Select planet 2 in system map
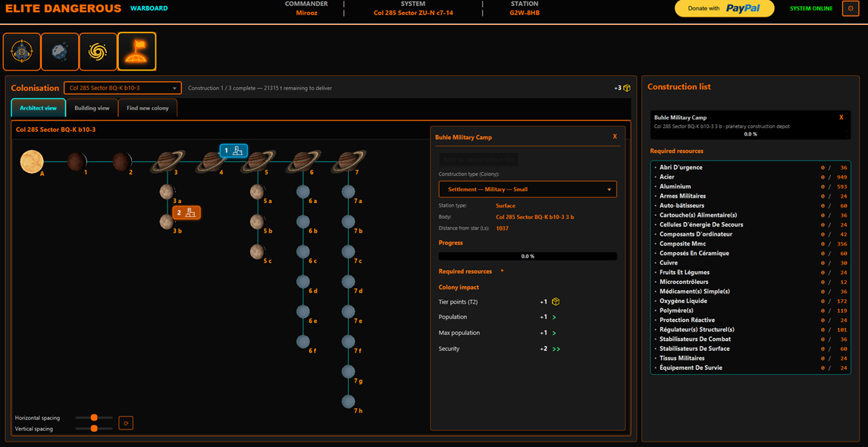 pyautogui.click(x=122, y=161)
